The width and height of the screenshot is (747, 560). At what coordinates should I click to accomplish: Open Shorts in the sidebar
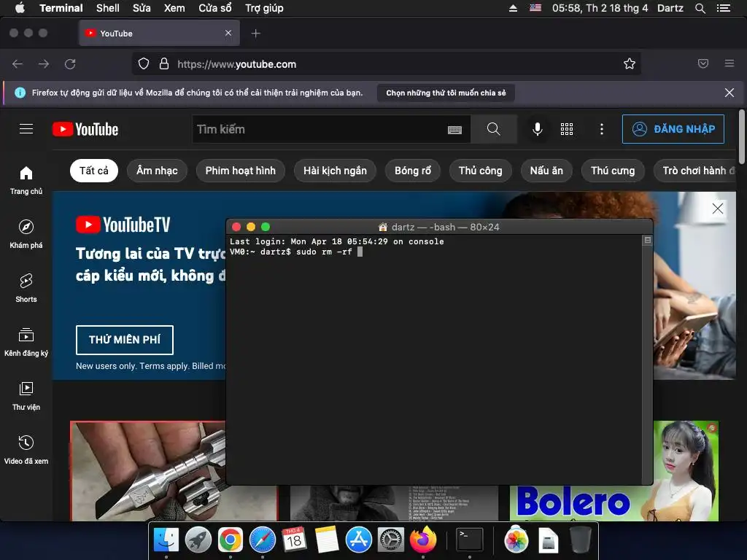click(26, 287)
